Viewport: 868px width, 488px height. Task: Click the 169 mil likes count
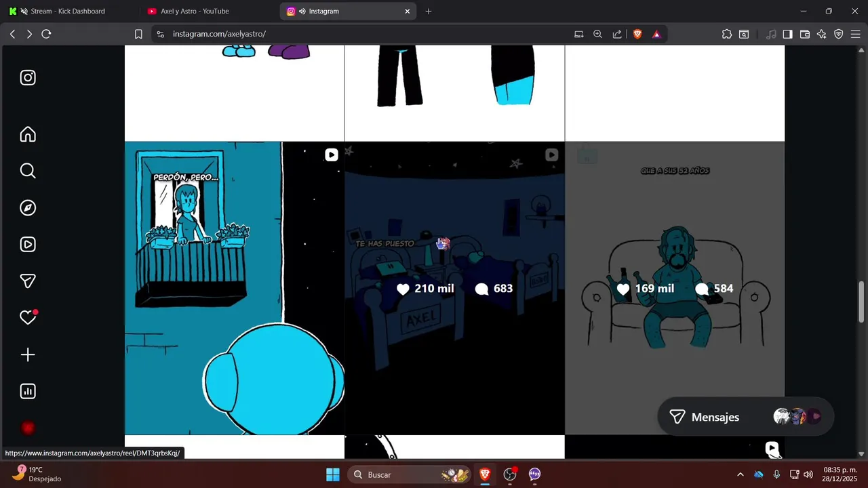(x=646, y=289)
